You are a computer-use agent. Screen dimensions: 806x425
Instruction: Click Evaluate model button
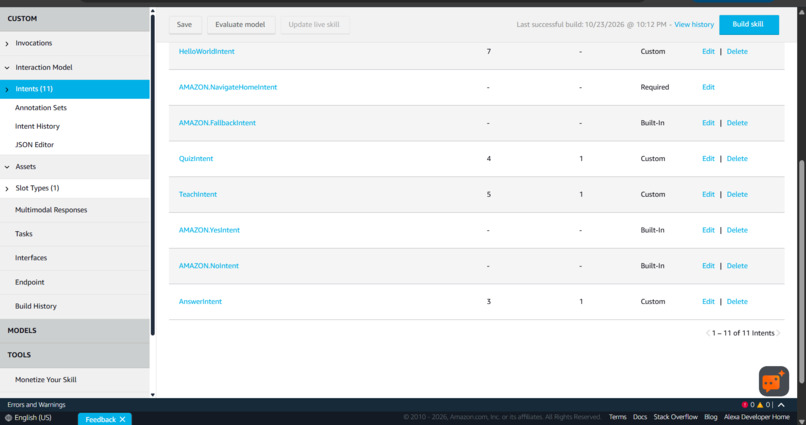tap(241, 25)
